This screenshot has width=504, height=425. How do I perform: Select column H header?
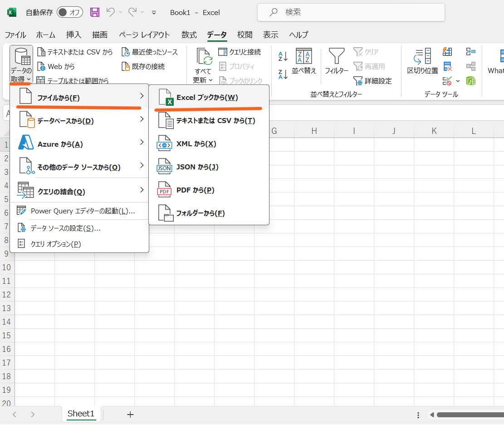(x=314, y=131)
